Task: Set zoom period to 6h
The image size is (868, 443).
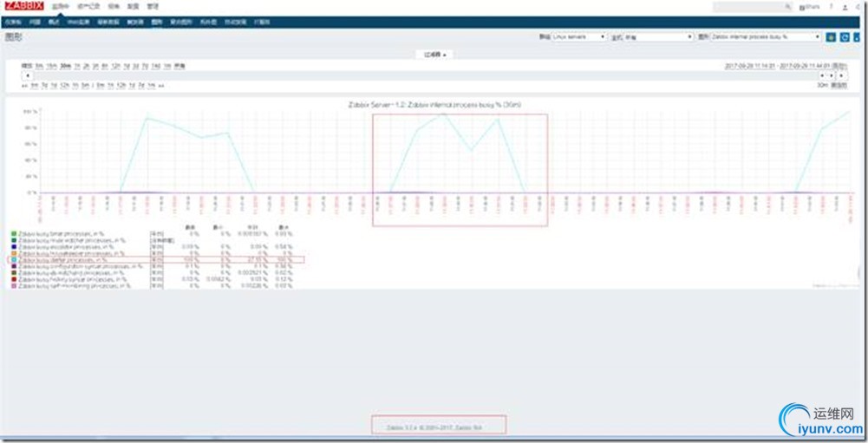Action: (105, 66)
